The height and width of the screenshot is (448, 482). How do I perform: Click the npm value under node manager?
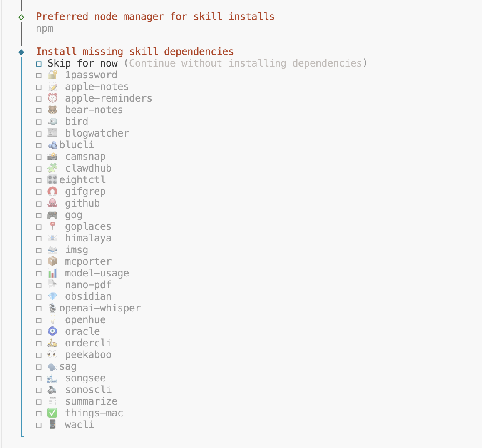pyautogui.click(x=45, y=28)
